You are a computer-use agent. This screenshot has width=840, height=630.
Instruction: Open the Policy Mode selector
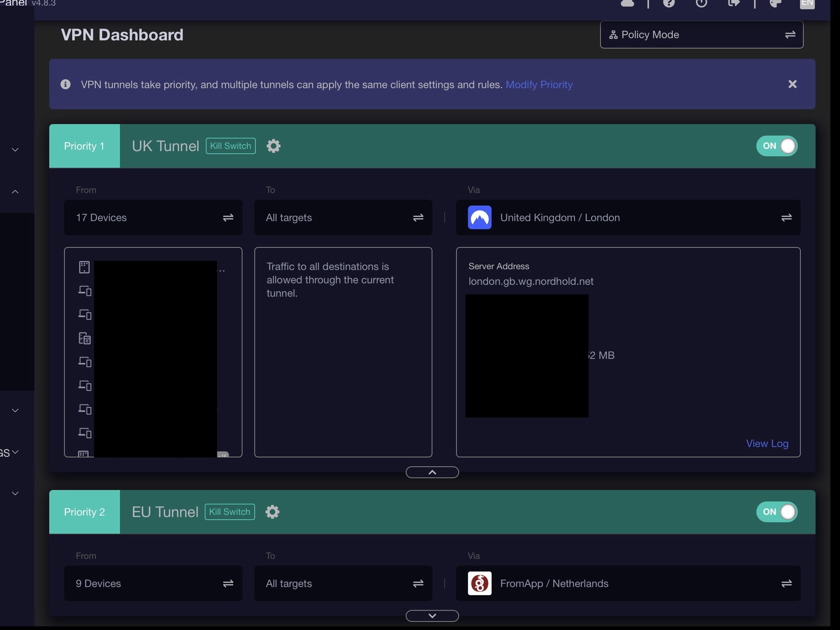701,34
